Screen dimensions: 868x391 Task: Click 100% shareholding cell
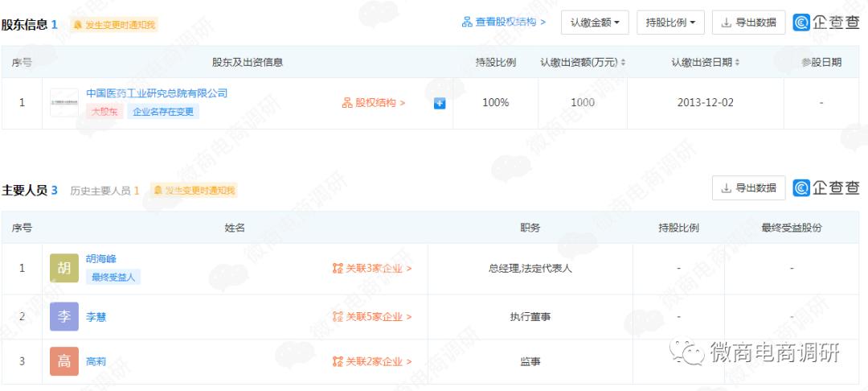(x=495, y=103)
